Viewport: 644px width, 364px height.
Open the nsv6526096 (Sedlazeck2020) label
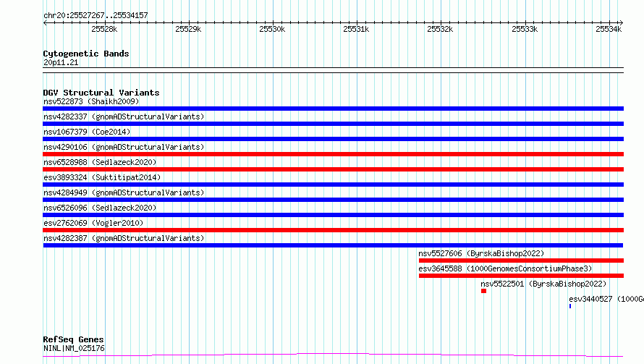tap(100, 208)
